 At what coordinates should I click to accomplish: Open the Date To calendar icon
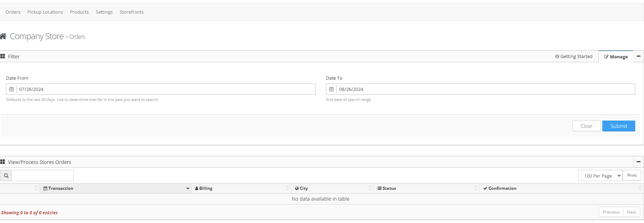[331, 89]
